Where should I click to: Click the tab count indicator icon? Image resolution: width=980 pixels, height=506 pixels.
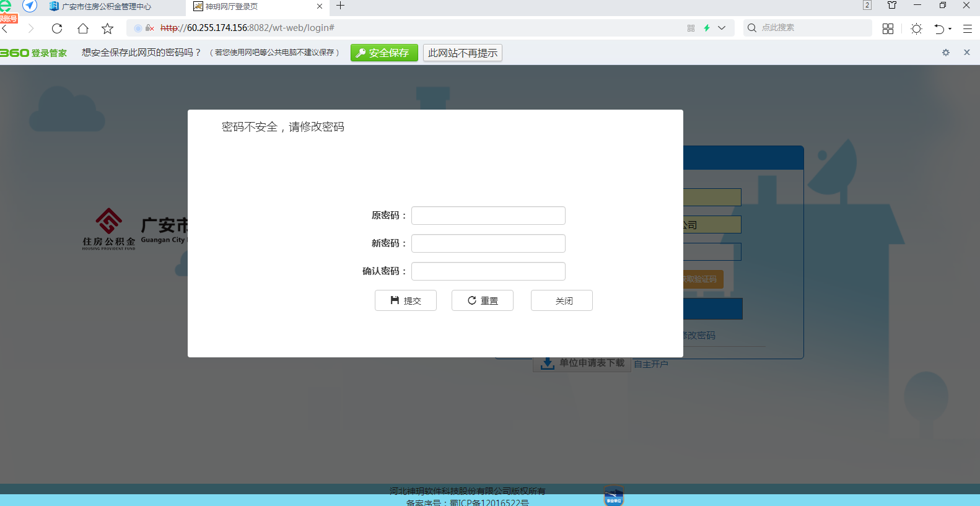(x=867, y=5)
